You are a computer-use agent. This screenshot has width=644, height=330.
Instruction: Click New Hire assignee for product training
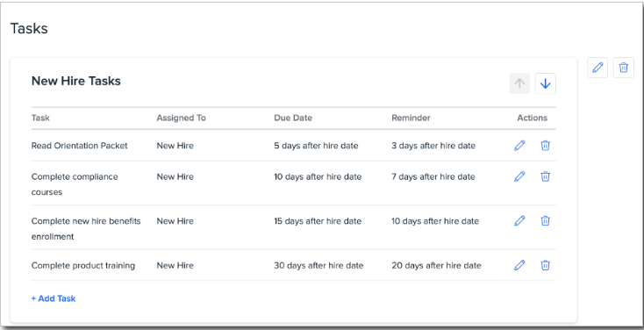[x=175, y=266]
